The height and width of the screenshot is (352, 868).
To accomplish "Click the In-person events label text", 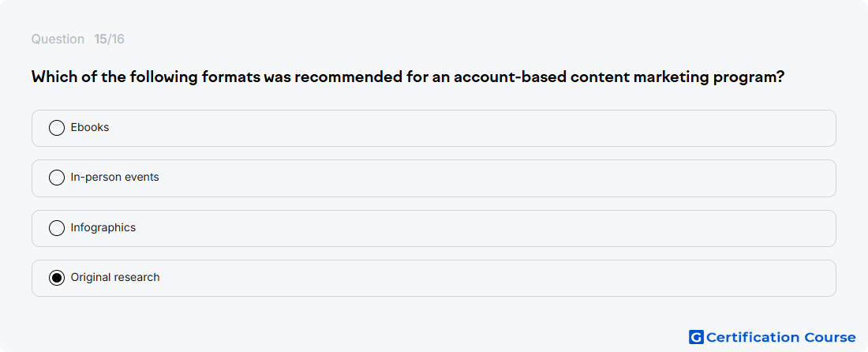I will point(114,177).
